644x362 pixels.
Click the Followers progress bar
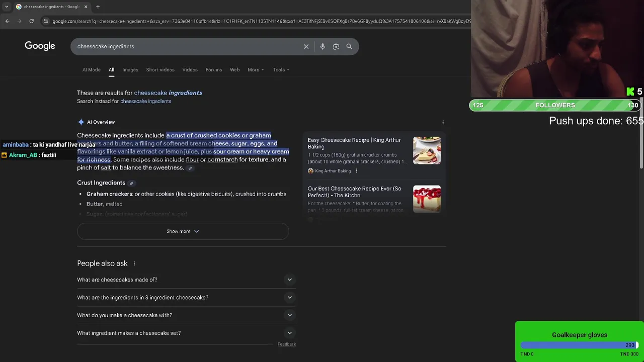pyautogui.click(x=555, y=105)
